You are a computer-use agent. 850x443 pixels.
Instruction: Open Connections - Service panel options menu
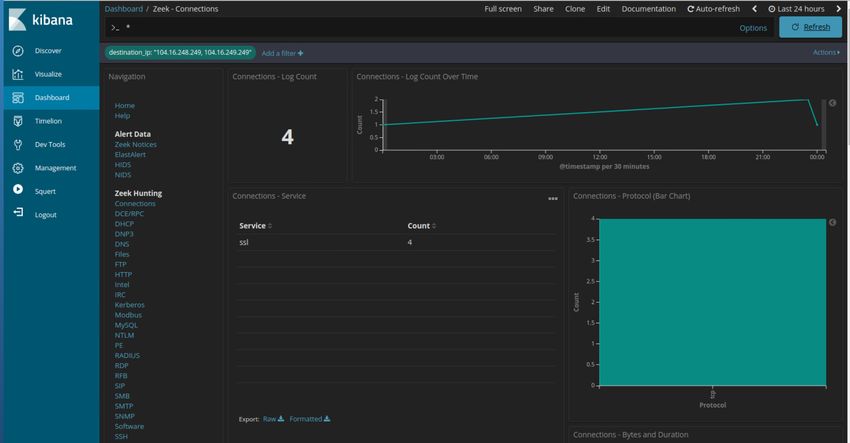pos(552,198)
